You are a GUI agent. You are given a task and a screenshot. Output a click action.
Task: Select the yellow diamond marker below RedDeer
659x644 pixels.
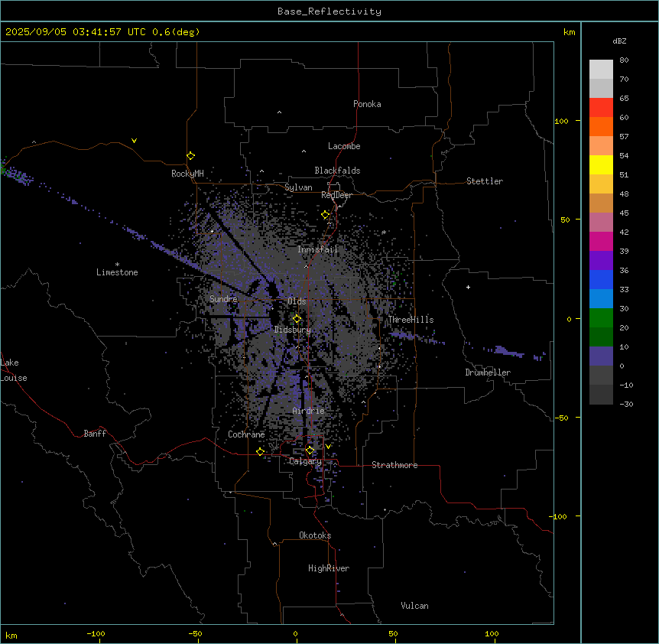pos(326,215)
